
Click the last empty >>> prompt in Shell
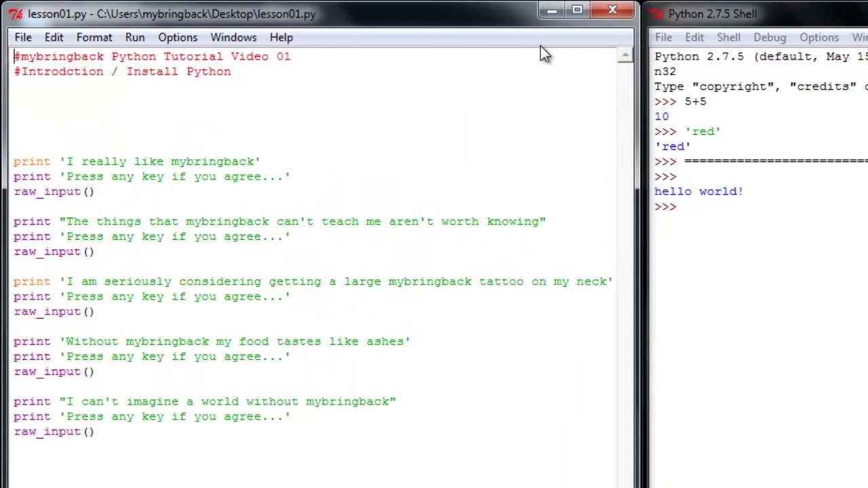[665, 206]
